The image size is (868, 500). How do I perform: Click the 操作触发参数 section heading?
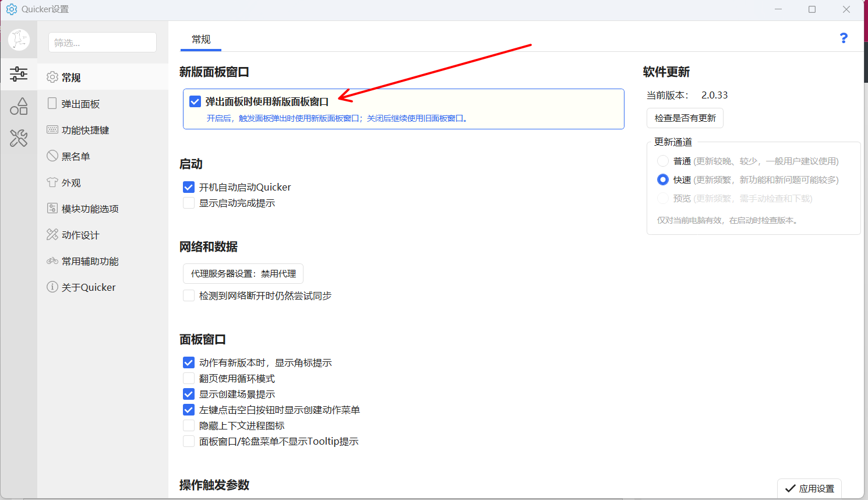pyautogui.click(x=214, y=485)
